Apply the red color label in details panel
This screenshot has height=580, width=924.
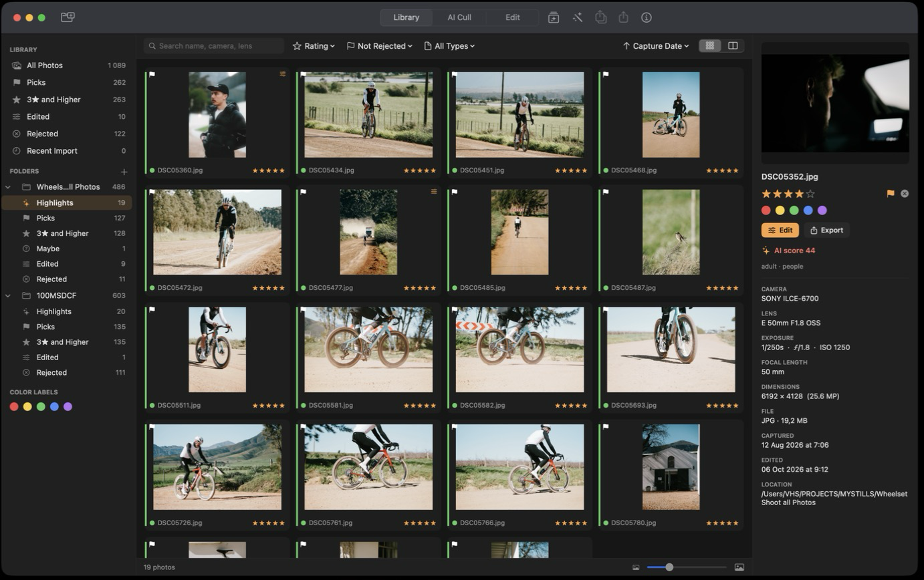point(766,210)
